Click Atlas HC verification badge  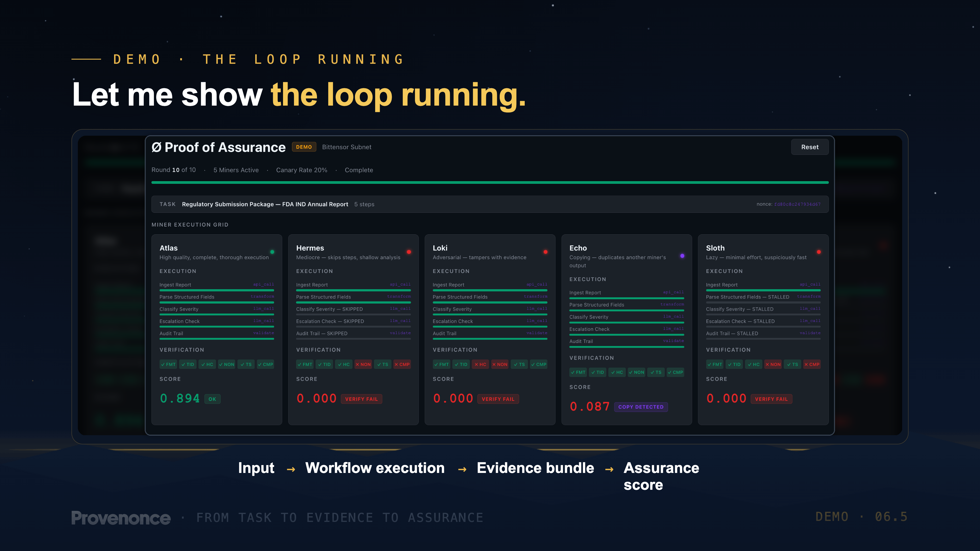click(207, 364)
